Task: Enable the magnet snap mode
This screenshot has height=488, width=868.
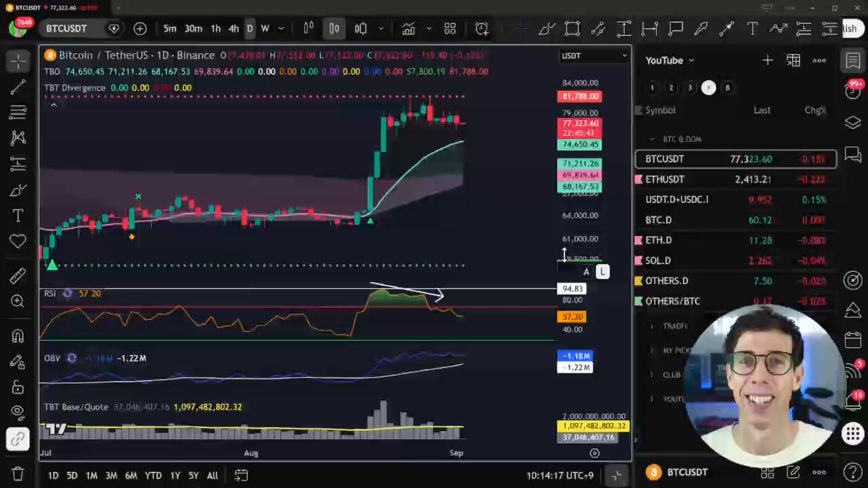Action: coord(18,335)
